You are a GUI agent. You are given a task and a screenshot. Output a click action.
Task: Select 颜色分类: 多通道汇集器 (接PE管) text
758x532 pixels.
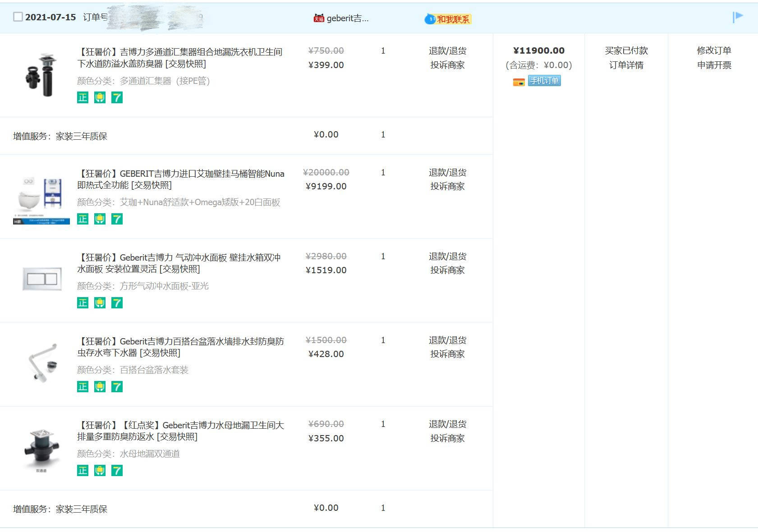point(143,81)
